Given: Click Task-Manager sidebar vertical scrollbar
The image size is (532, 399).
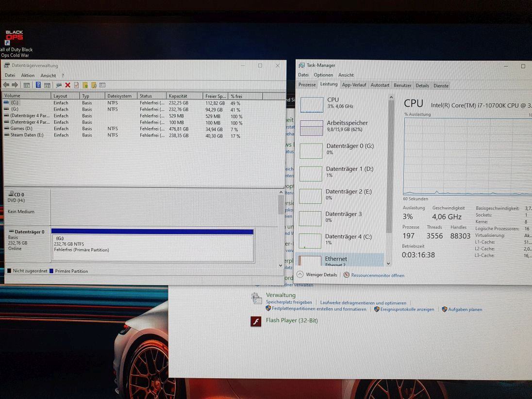Looking at the screenshot, I should click(390, 166).
